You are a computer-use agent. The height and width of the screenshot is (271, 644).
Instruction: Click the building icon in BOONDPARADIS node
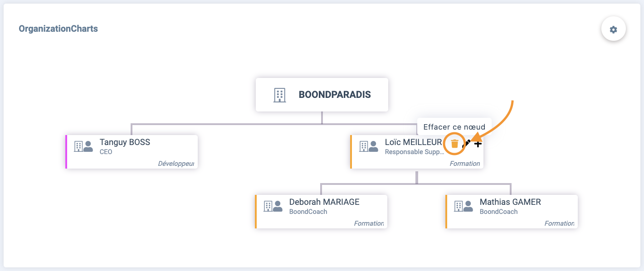[x=280, y=95]
